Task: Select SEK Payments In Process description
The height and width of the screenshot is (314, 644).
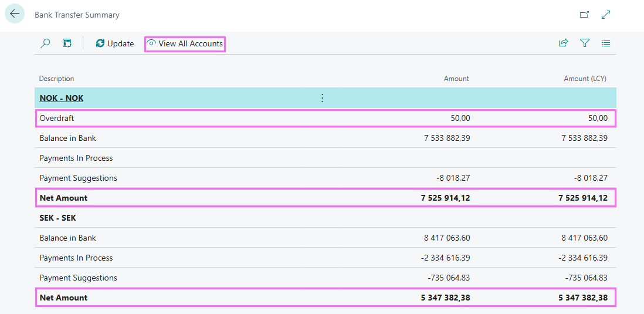Action: (76, 258)
